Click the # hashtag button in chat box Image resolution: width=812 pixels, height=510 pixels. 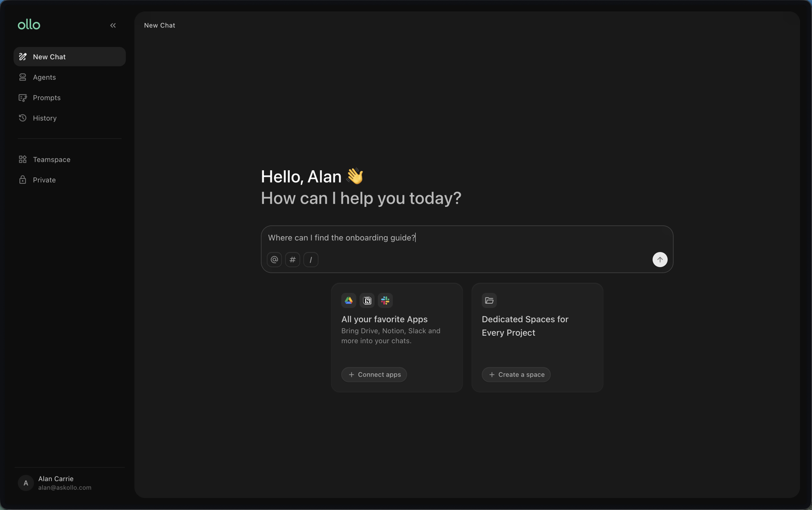pos(293,260)
